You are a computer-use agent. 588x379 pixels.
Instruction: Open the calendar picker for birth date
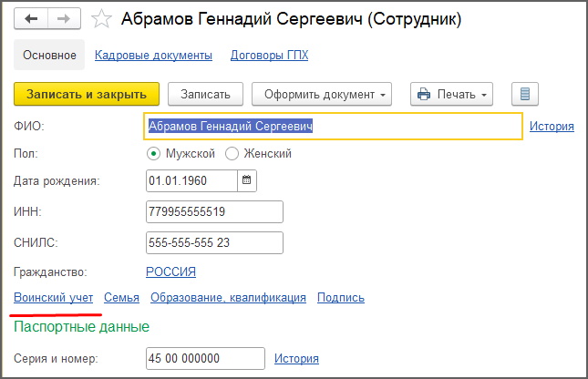[x=246, y=180]
